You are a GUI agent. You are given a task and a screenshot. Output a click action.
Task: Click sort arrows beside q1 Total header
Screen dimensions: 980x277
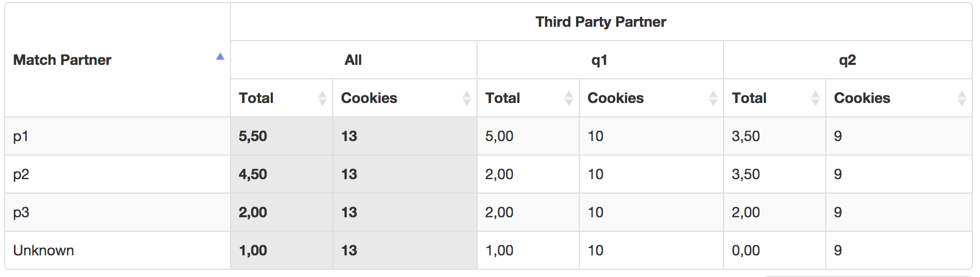point(569,98)
